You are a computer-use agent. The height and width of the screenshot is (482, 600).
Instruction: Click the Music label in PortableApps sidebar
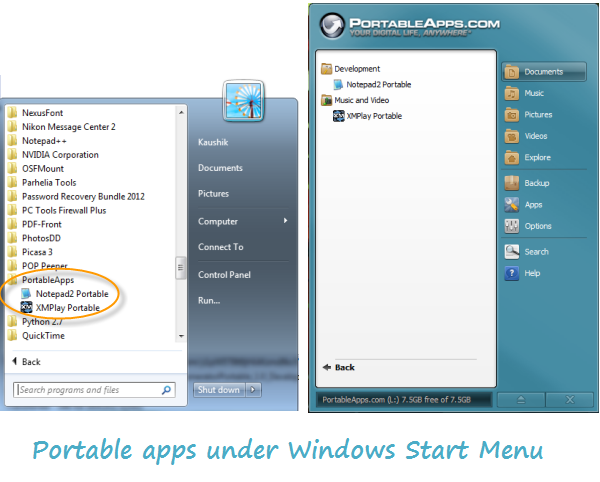click(534, 93)
